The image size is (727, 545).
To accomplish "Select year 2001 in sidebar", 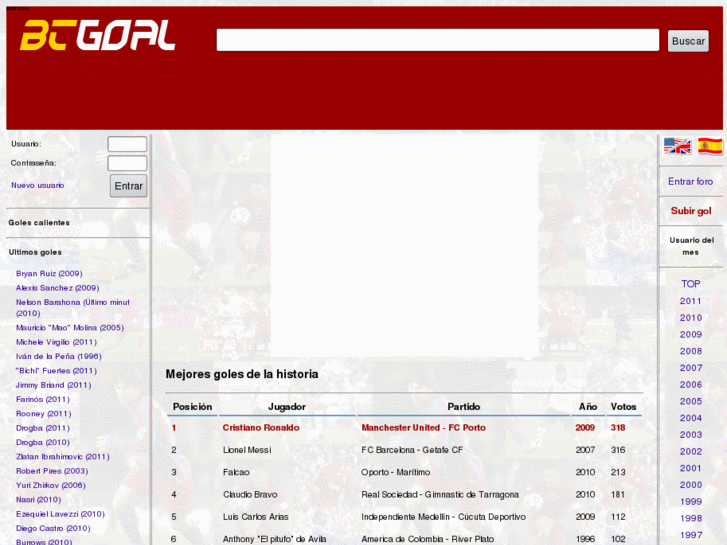I will coord(691,468).
